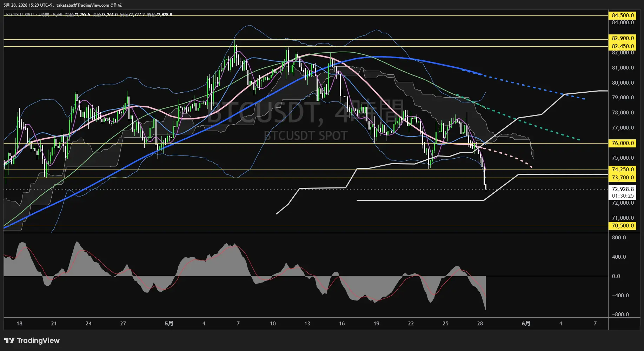The width and height of the screenshot is (644, 351).
Task: Click the high value 73,261.0
Action: (109, 15)
